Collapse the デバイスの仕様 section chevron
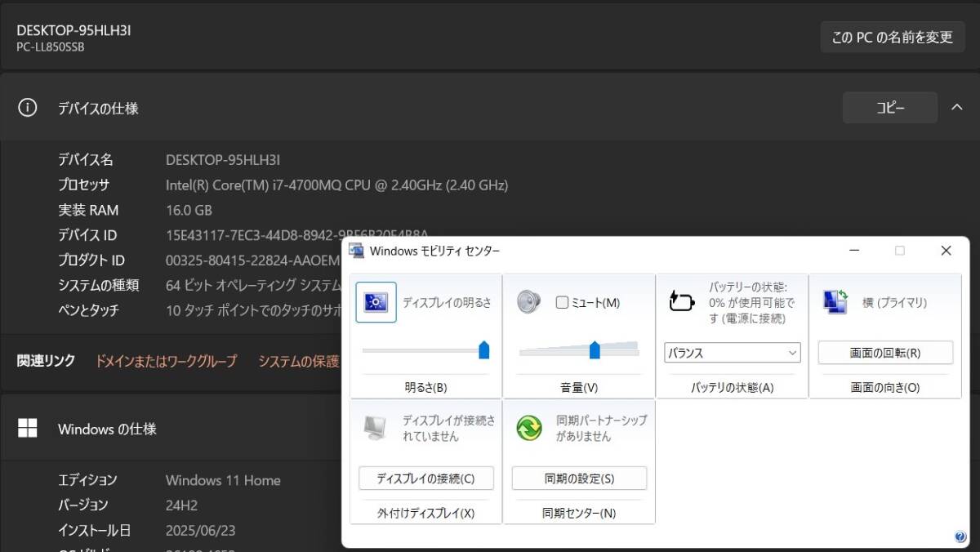 coord(956,107)
